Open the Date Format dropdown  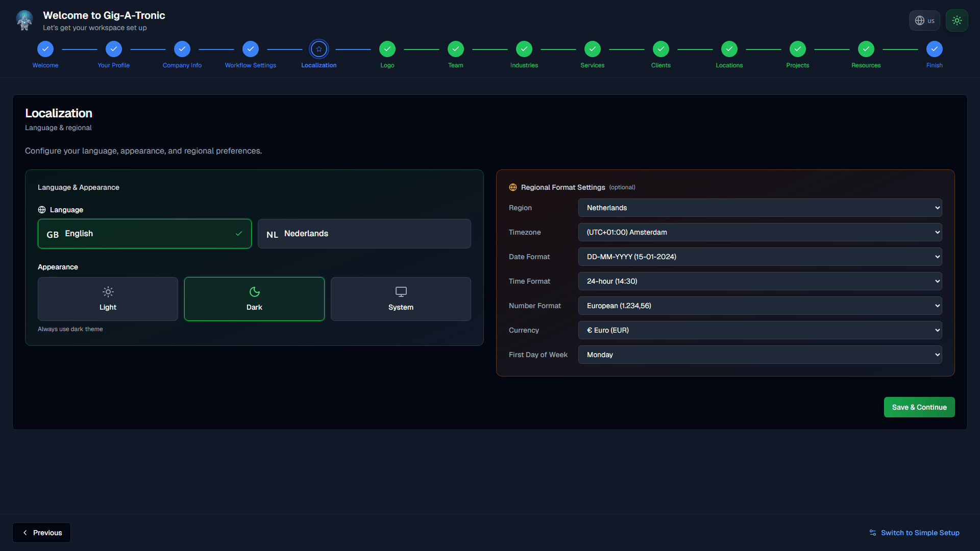click(760, 257)
